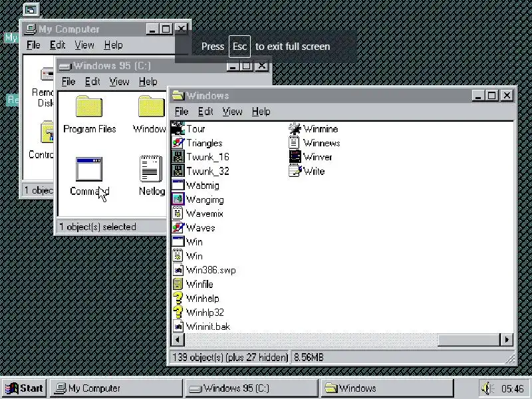This screenshot has width=532, height=399.
Task: Select the Winver icon
Action: coord(295,157)
